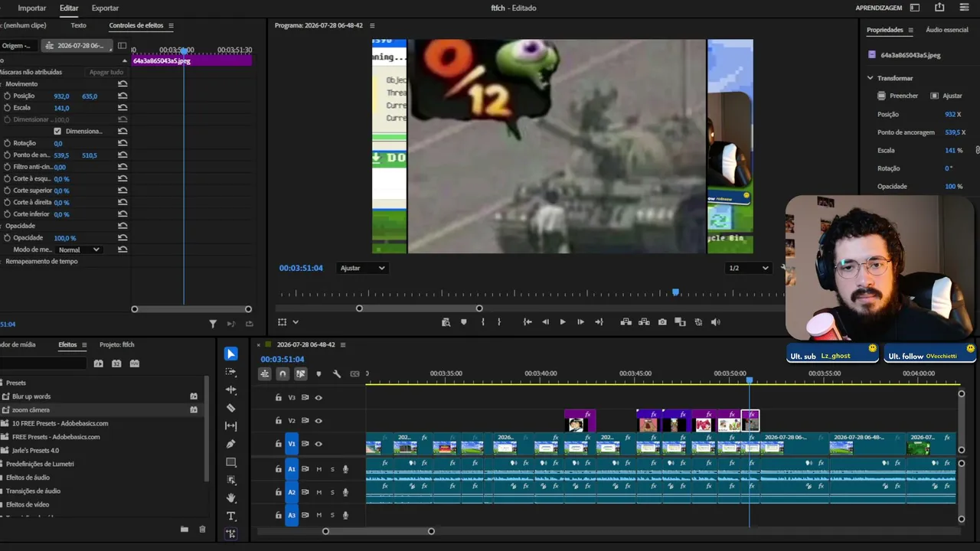Open the Origem source dropdown

pos(18,46)
